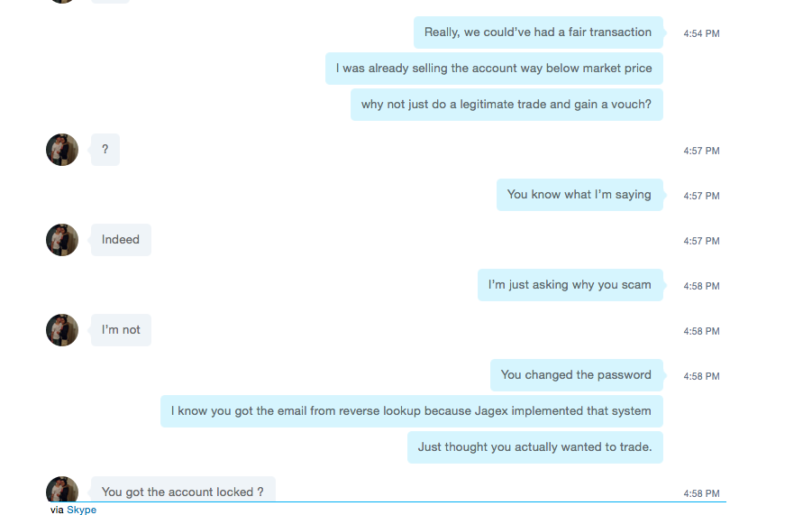Click the 4:54 PM timestamp
This screenshot has height=515, width=812.
701,33
